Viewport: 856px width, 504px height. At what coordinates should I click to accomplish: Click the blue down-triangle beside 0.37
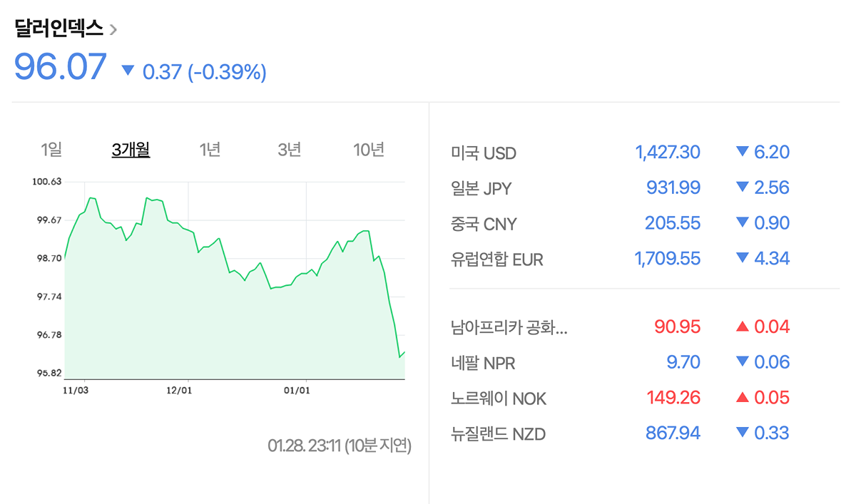[x=128, y=71]
